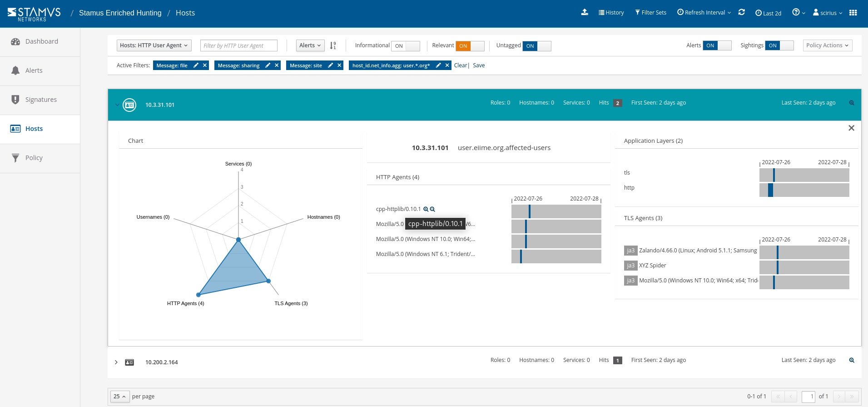Open Hosts: HTTP User Agent dropdown
Screen dimensions: 868x407
click(x=154, y=45)
